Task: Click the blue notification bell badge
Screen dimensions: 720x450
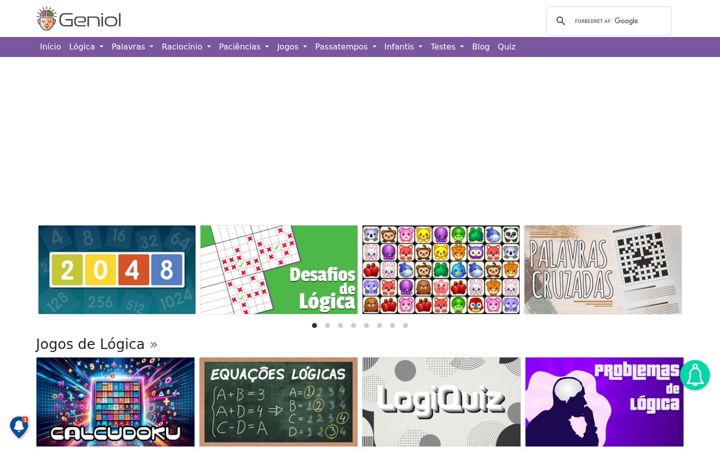Action: point(19,427)
